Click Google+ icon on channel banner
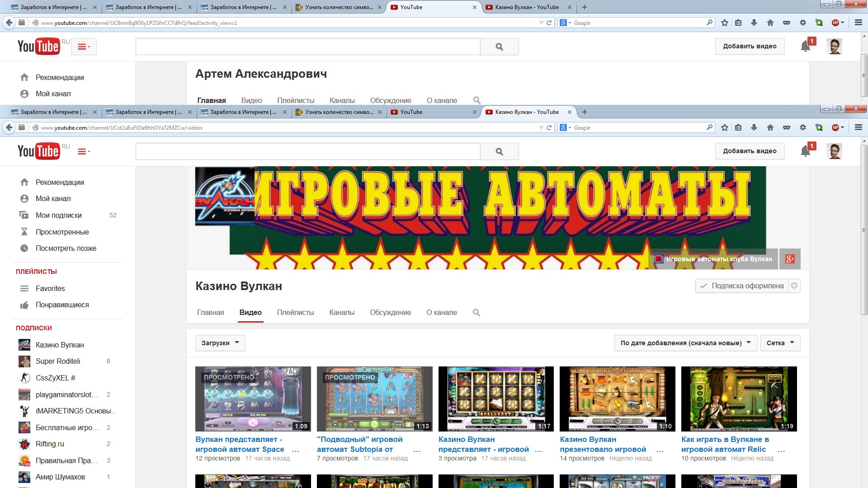 [790, 259]
